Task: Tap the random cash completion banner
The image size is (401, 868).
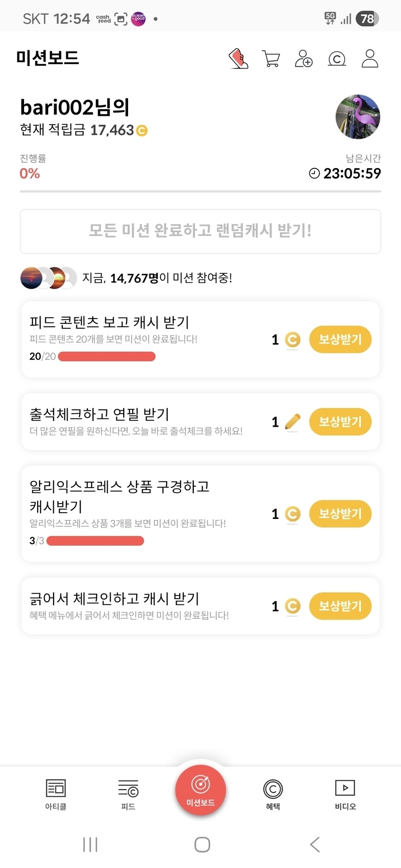Action: tap(200, 231)
